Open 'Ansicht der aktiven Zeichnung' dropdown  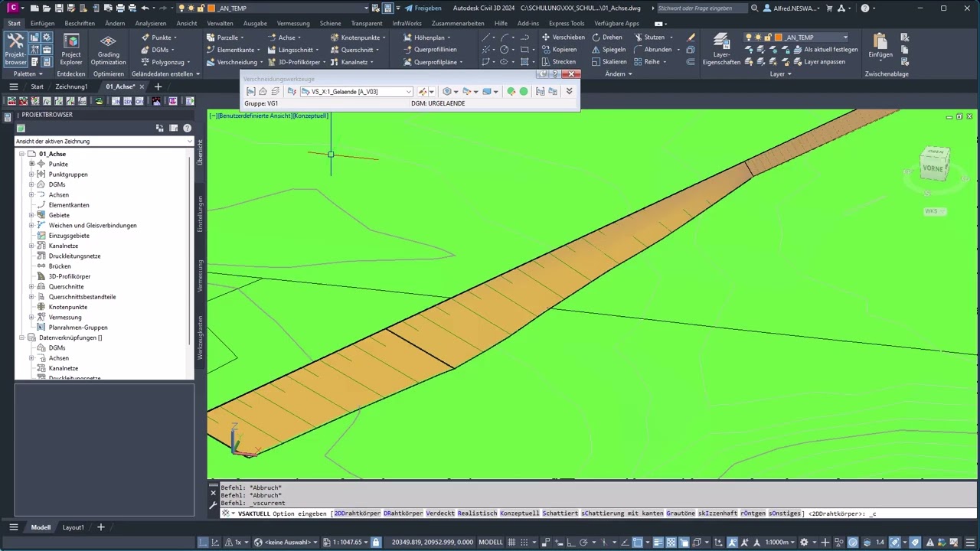pyautogui.click(x=104, y=141)
